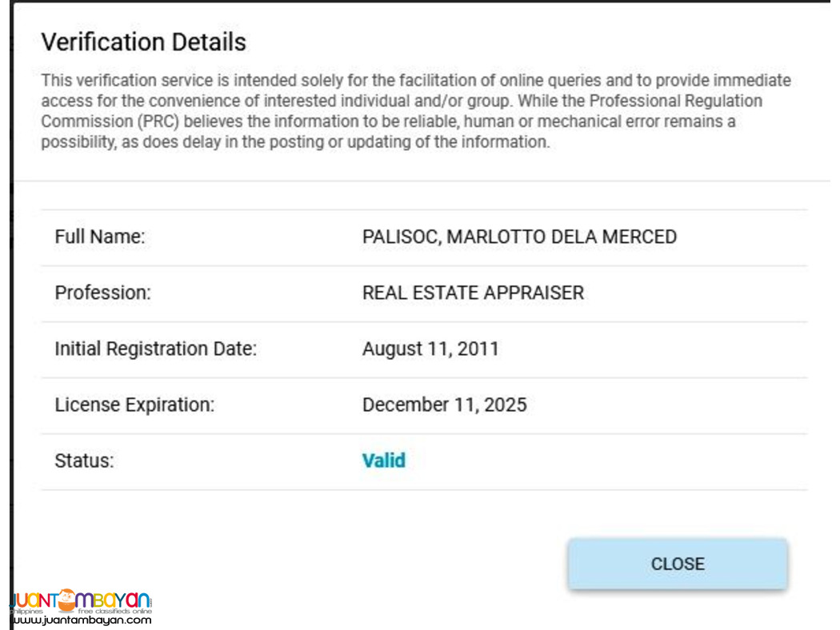Select REAL ESTATE APPRAISER profession text
Screen dimensions: 840x630
474,293
